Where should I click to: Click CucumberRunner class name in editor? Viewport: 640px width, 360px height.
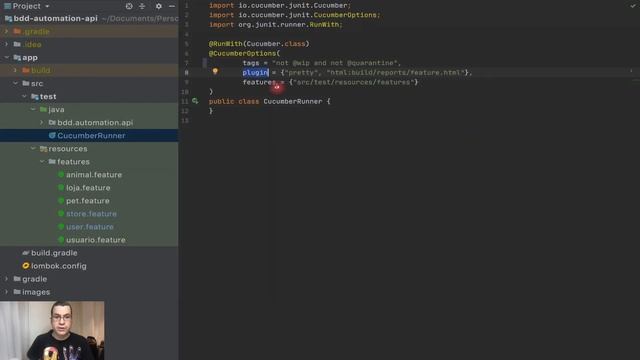(293, 101)
